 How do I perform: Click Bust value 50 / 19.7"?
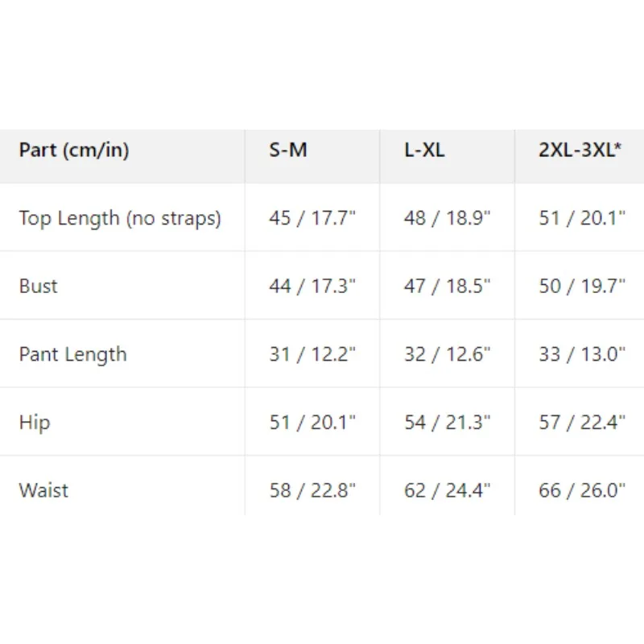(x=582, y=287)
